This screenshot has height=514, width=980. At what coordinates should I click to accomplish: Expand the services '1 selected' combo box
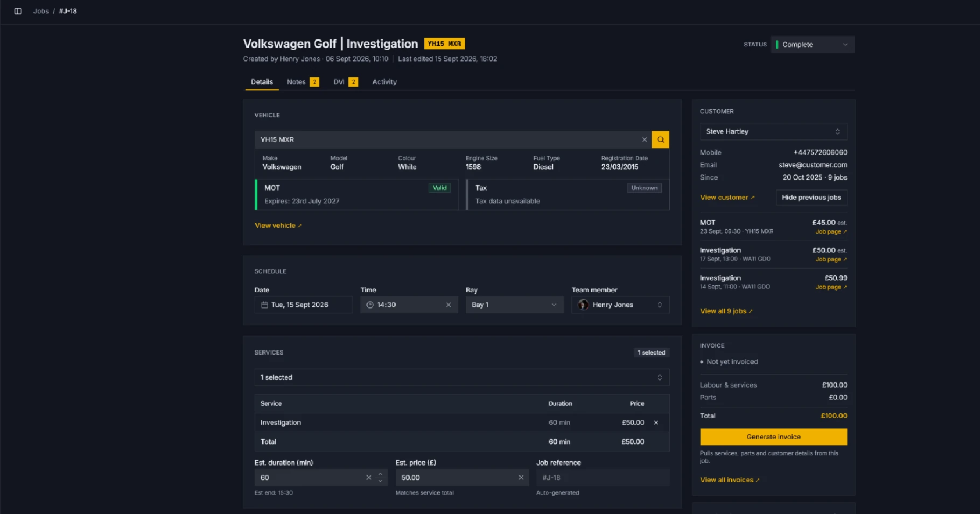pos(461,377)
